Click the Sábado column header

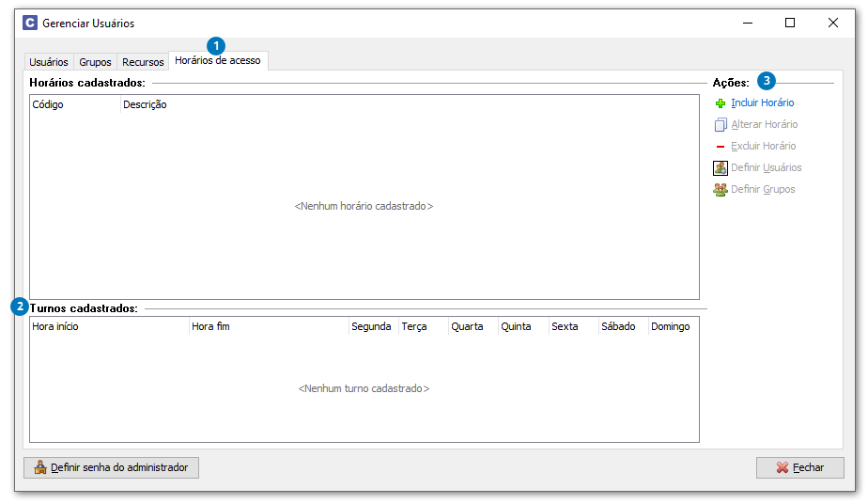pos(624,327)
